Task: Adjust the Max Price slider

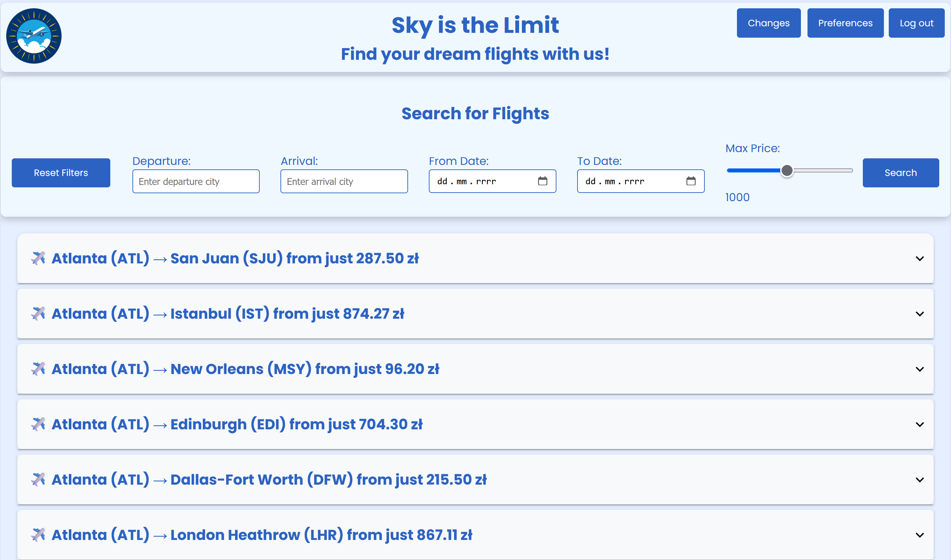Action: click(x=787, y=170)
